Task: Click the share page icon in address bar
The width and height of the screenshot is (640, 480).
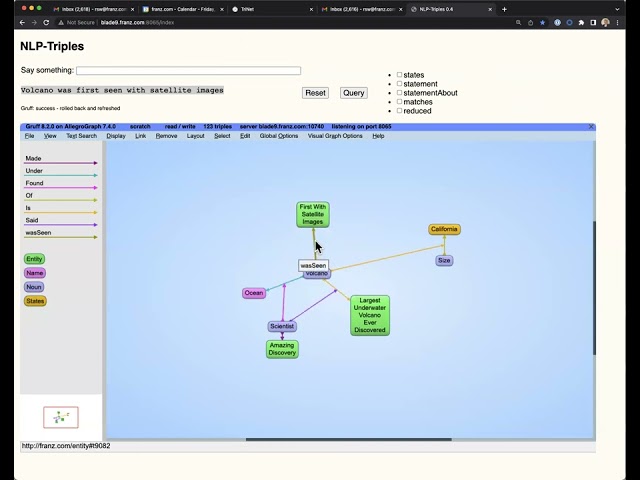Action: click(x=530, y=23)
